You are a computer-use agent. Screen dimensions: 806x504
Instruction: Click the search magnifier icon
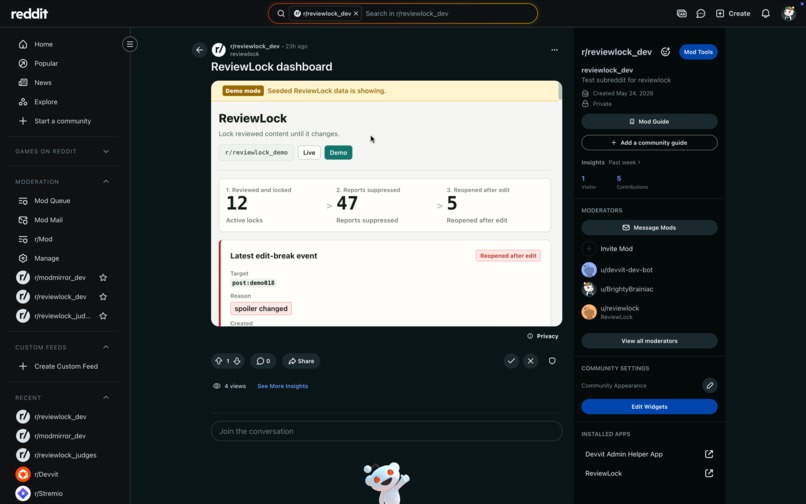[281, 13]
